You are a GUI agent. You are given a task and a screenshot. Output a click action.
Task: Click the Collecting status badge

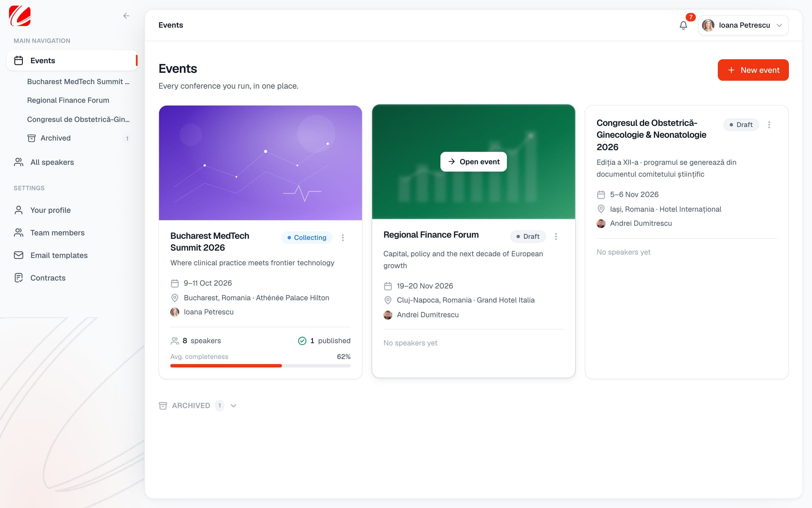click(x=307, y=238)
